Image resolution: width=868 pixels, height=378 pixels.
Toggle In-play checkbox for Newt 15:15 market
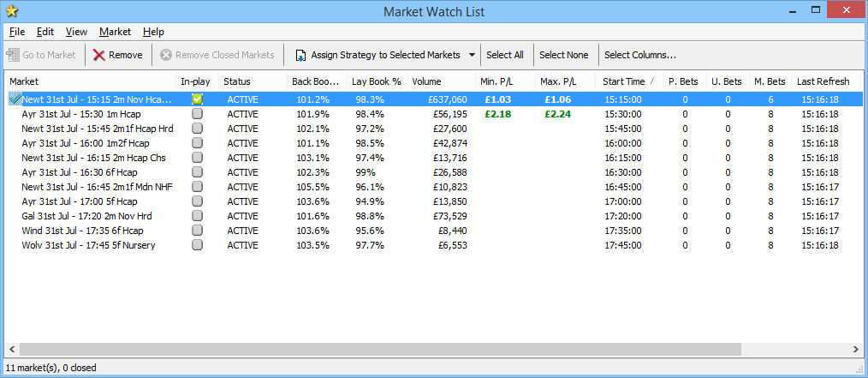[198, 99]
